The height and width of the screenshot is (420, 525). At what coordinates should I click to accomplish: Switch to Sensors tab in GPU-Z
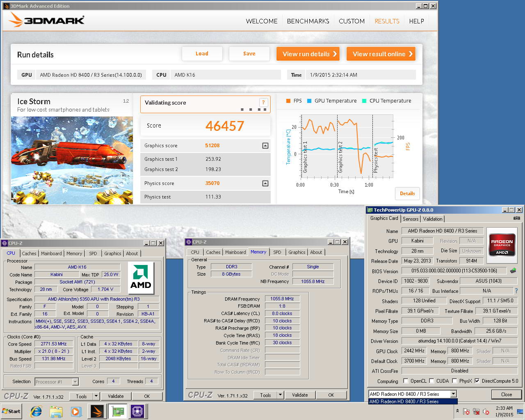[411, 219]
